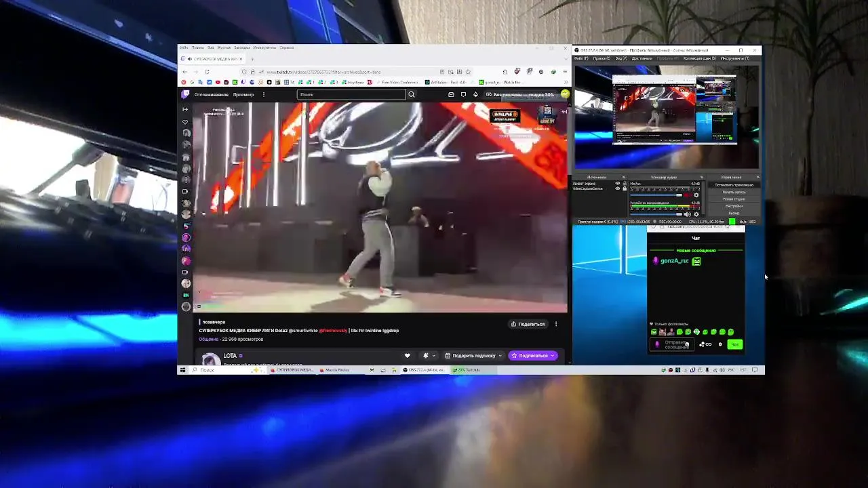Pop out OBS Sources dock panel icon
This screenshot has width=868, height=488.
(623, 177)
